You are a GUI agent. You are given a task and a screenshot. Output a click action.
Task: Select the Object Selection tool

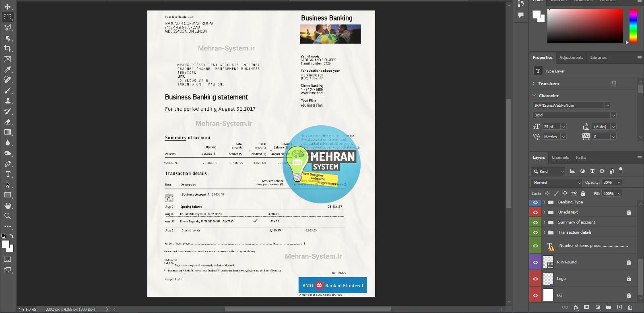point(8,38)
